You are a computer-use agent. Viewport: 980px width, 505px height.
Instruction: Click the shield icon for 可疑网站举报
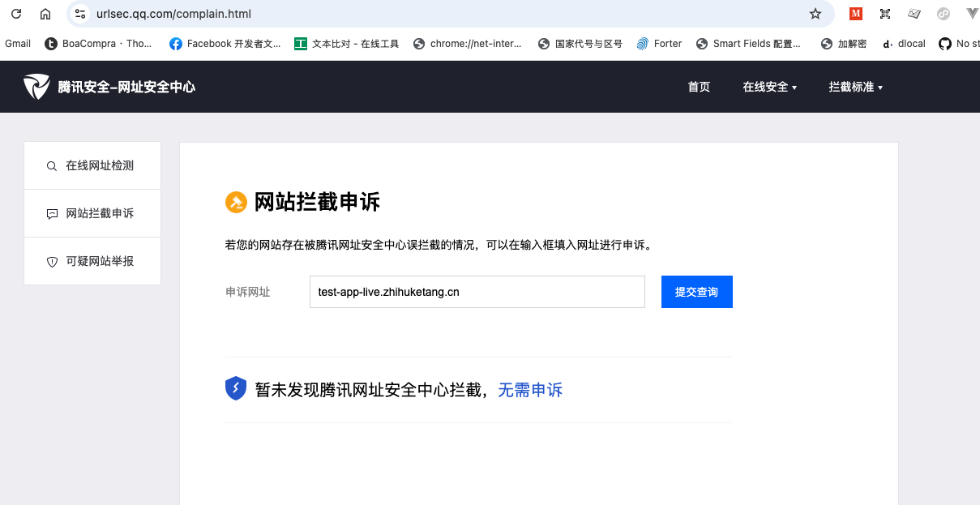[x=52, y=262]
